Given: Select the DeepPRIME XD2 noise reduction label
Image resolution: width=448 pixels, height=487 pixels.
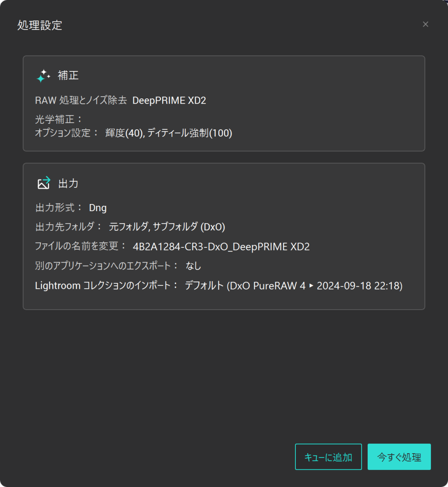Looking at the screenshot, I should (x=170, y=101).
